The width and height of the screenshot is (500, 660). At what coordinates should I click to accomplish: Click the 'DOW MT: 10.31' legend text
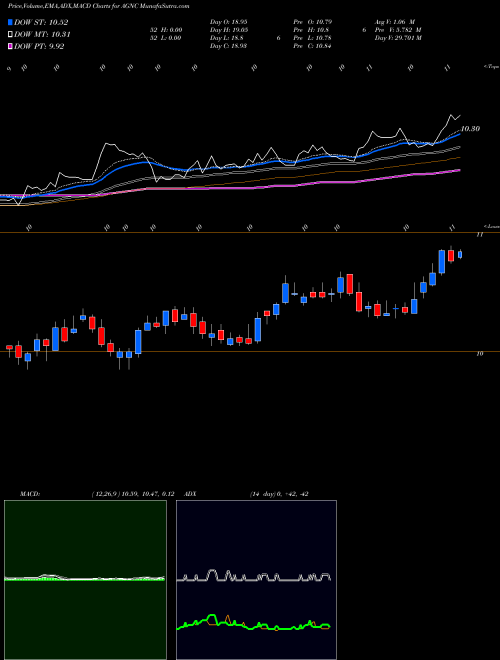coord(43,35)
